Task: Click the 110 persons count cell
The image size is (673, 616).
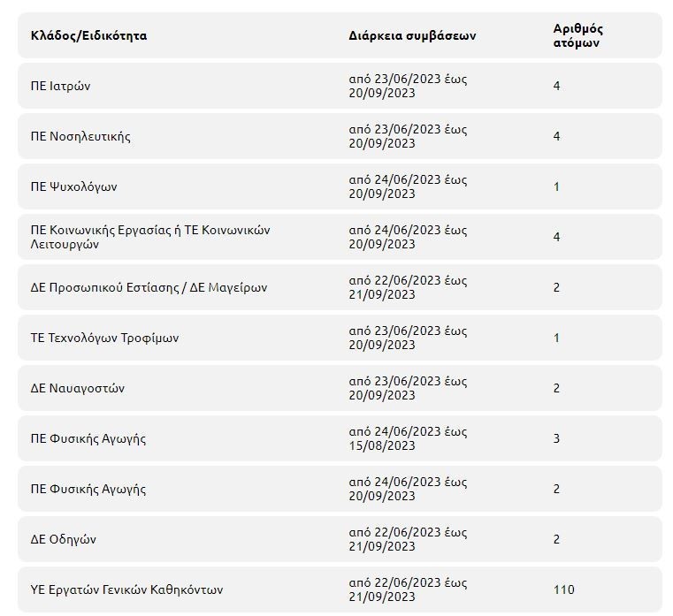Action: (563, 589)
